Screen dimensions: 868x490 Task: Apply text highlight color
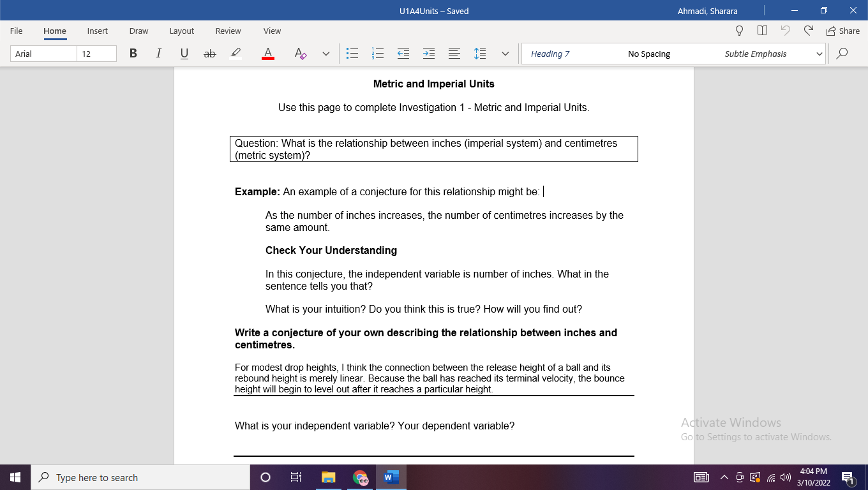236,54
